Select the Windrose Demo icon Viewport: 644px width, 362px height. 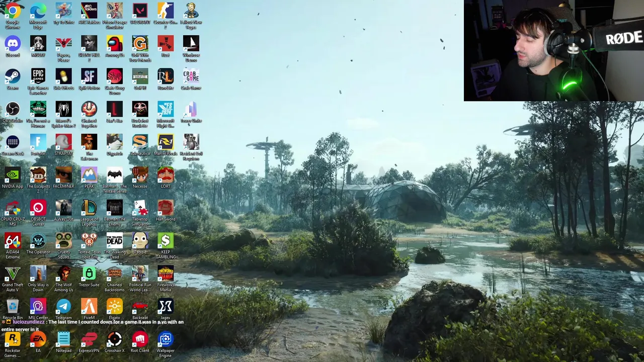[x=191, y=44]
